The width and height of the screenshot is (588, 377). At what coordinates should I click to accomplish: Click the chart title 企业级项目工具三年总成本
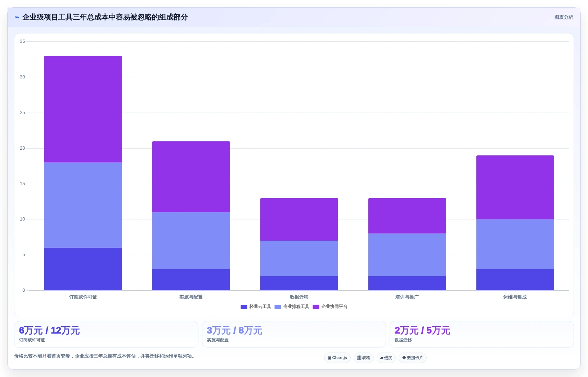pos(105,17)
